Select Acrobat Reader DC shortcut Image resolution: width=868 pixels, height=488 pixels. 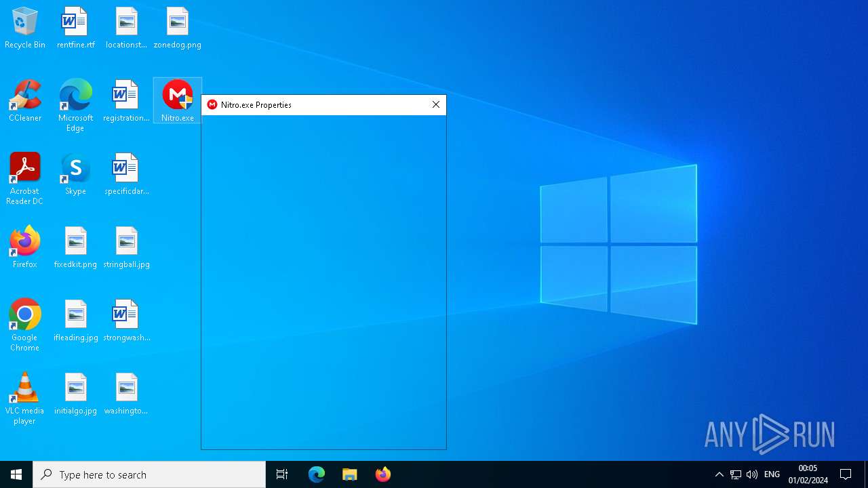point(25,179)
